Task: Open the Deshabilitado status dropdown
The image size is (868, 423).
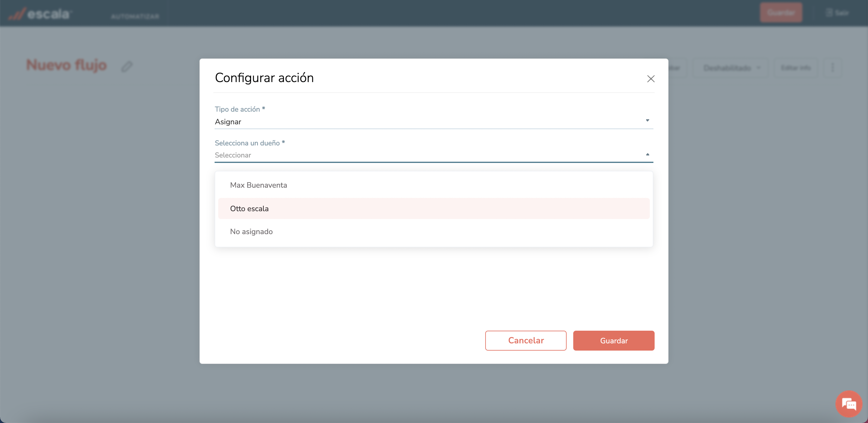Action: point(731,68)
